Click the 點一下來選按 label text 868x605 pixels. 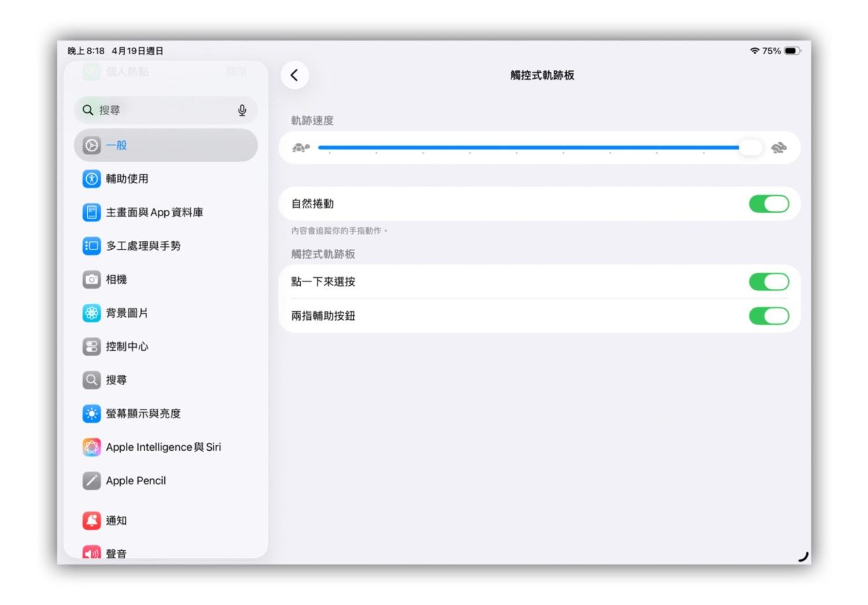pos(323,282)
